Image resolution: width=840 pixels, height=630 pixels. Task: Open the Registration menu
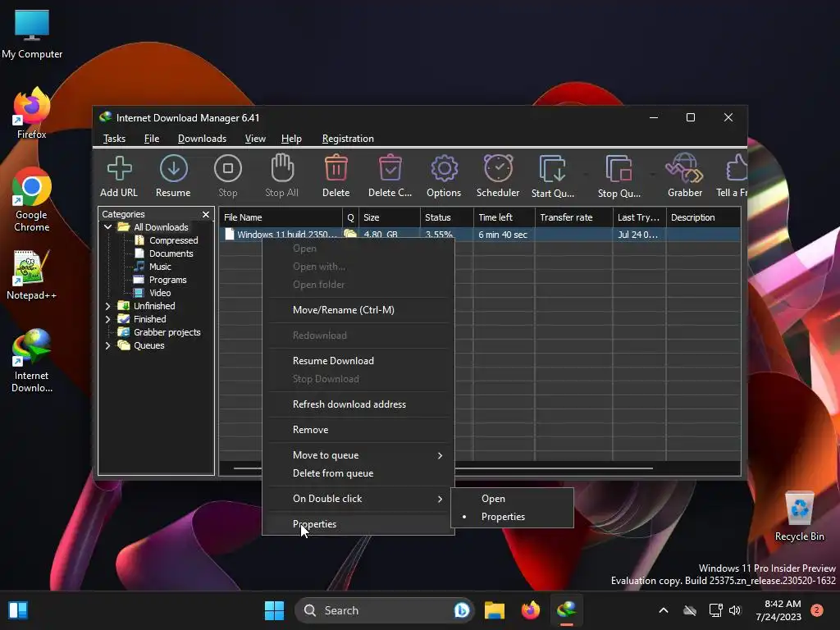(348, 139)
